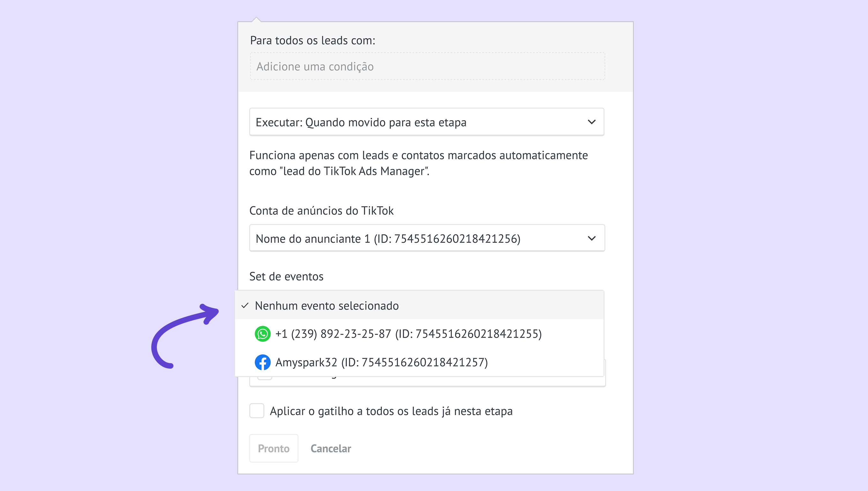Pick the Amyspark32 event set option

tap(381, 363)
